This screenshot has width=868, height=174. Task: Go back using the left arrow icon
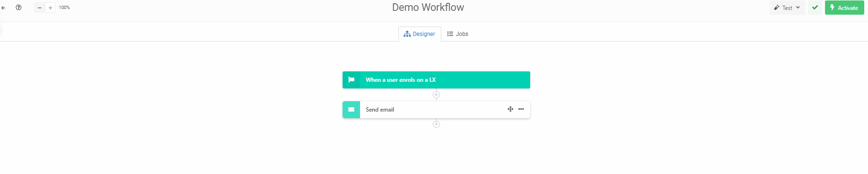coord(3,8)
